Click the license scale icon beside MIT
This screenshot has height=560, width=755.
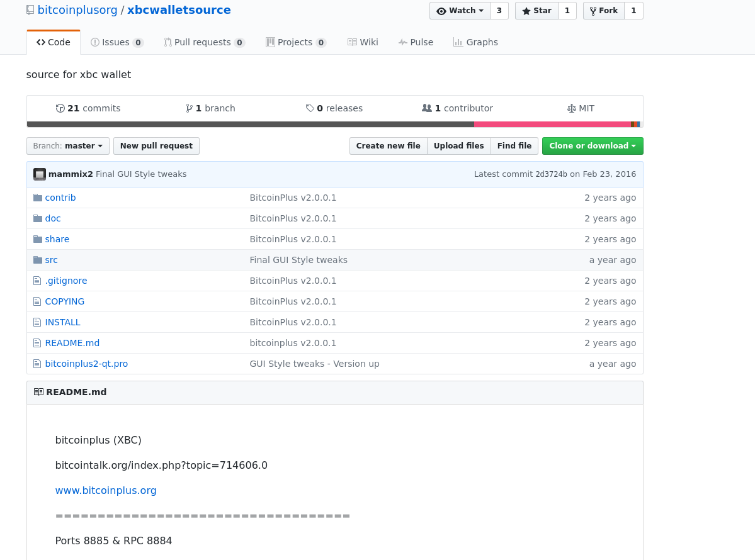pyautogui.click(x=572, y=108)
